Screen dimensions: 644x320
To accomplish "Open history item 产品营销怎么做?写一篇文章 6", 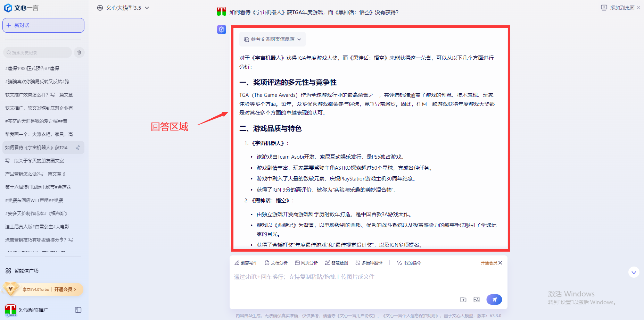I will (35, 174).
